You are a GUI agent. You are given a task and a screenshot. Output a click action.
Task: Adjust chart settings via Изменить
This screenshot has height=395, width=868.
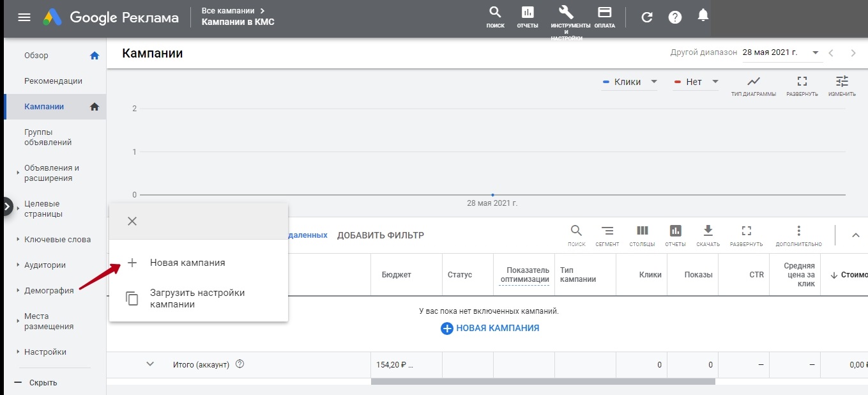[x=842, y=86]
